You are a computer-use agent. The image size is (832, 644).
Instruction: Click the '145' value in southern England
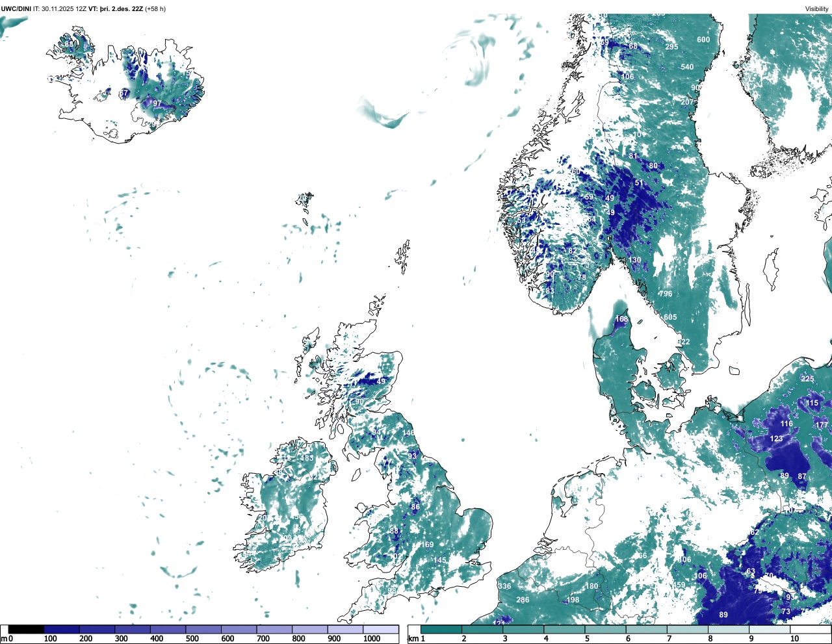click(440, 561)
